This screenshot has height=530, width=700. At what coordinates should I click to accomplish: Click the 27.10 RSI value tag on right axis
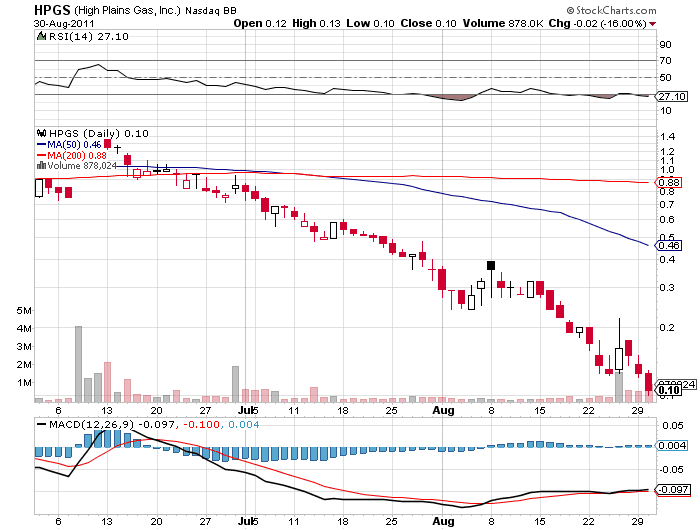[x=672, y=96]
